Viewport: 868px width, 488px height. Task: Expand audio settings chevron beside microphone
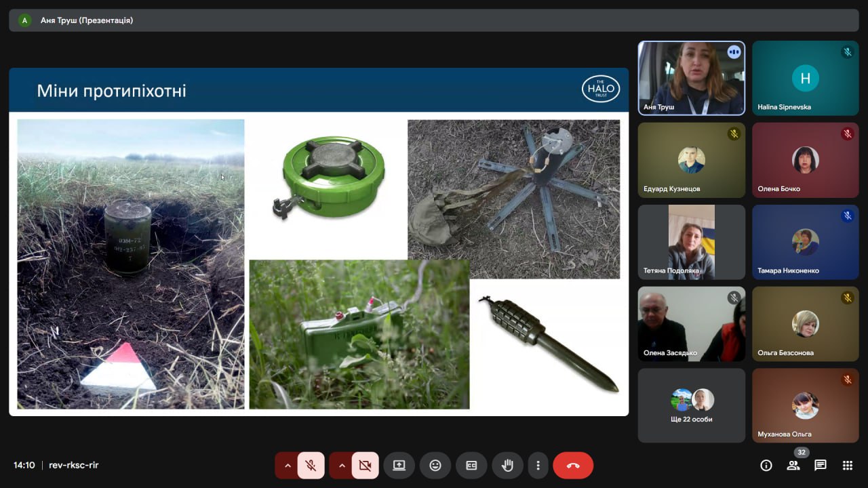288,466
